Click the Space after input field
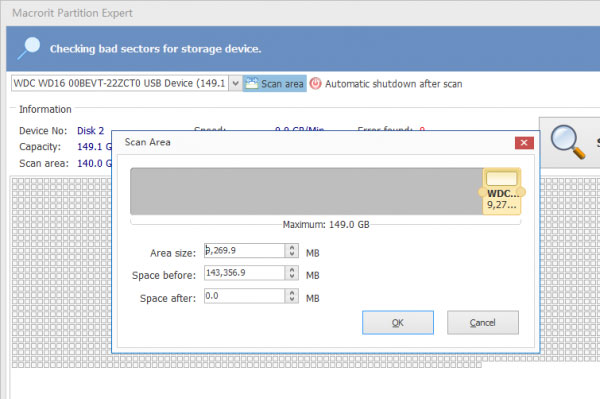The height and width of the screenshot is (399, 600). tap(244, 296)
